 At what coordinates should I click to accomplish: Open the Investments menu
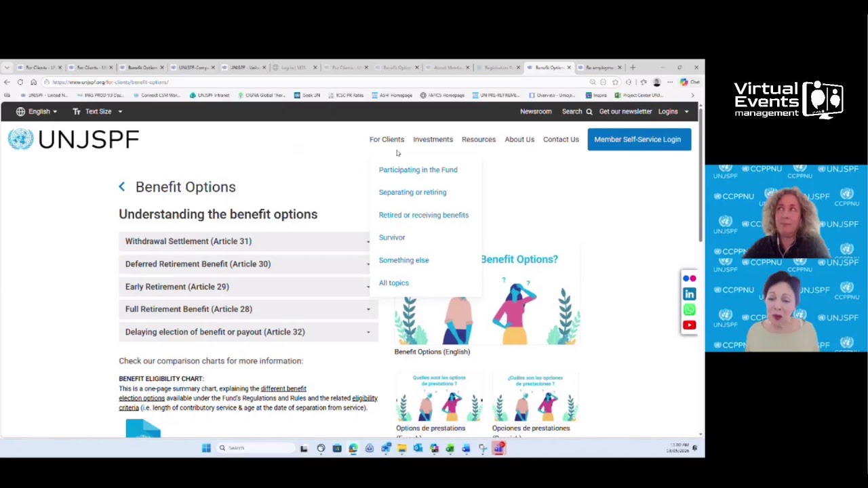tap(433, 140)
